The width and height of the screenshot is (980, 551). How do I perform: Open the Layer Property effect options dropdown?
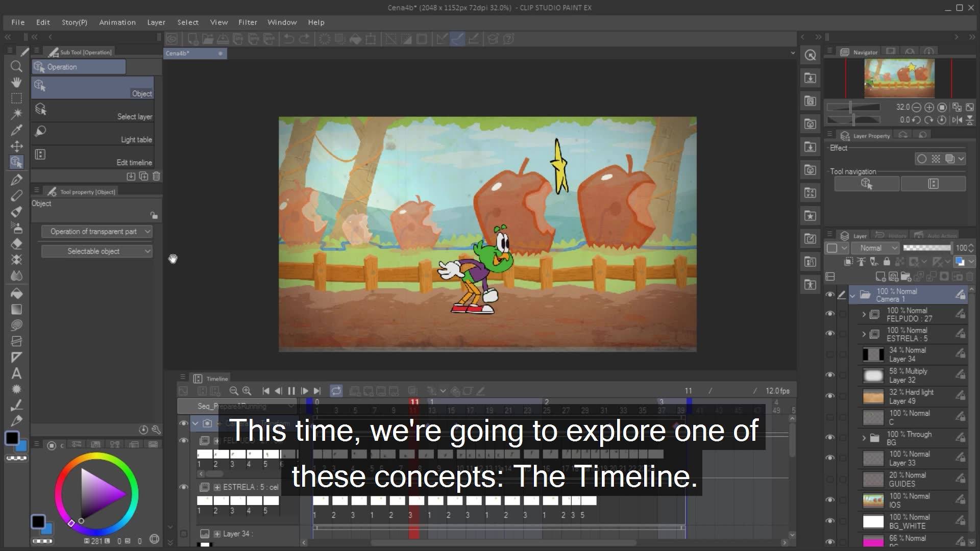(x=961, y=159)
